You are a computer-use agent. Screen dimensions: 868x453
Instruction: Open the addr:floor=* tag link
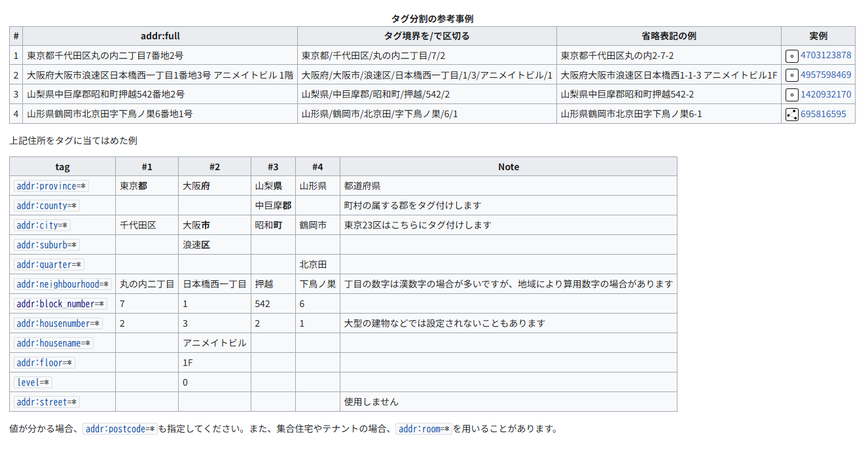click(45, 363)
